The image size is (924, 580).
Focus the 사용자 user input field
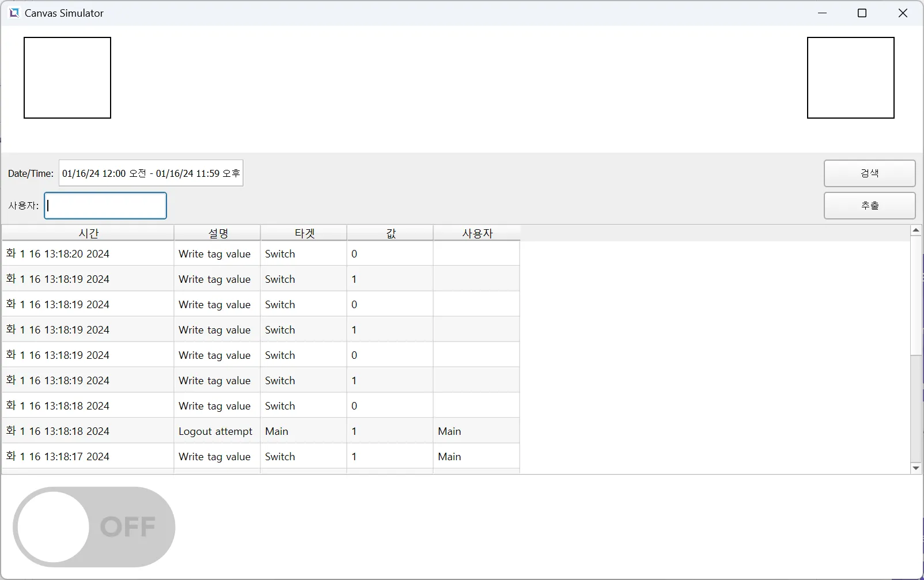105,206
